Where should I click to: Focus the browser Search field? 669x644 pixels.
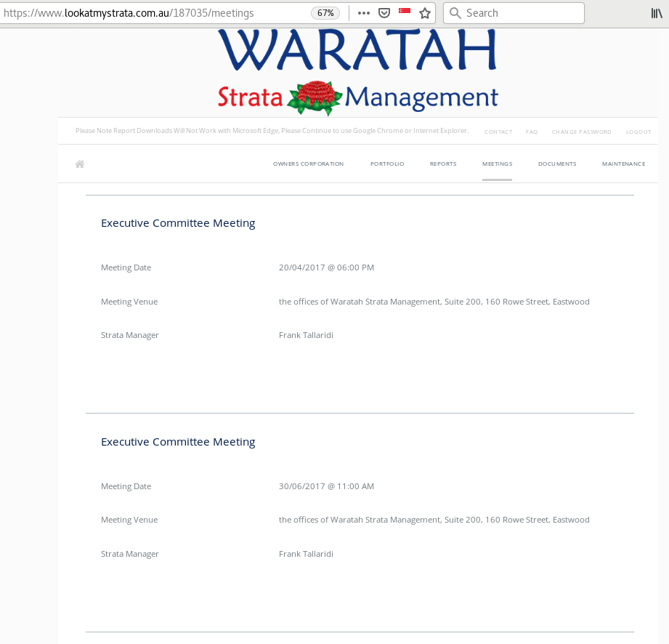514,13
